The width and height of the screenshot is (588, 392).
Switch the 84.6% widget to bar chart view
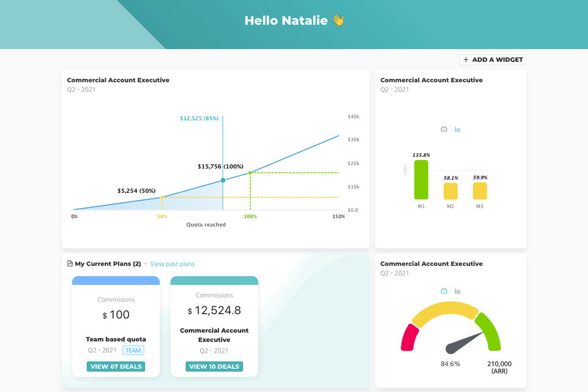[458, 291]
